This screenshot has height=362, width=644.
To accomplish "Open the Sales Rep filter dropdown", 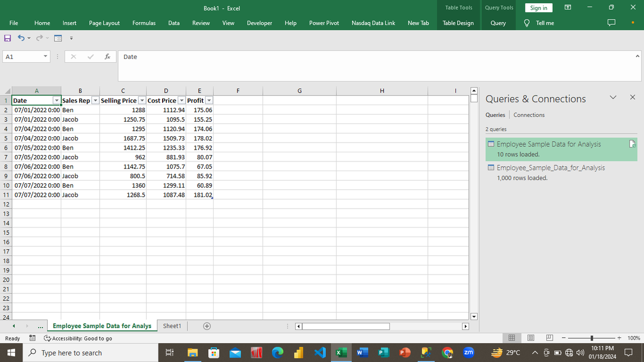I will point(96,101).
